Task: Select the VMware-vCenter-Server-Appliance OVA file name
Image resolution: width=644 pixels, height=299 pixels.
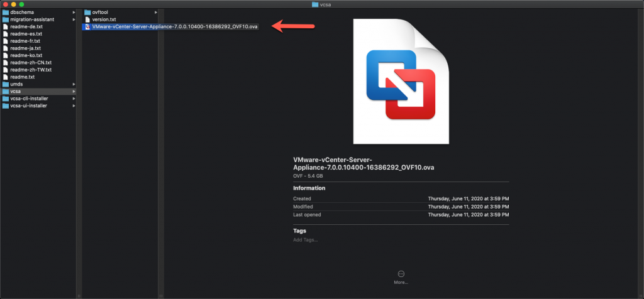Action: tap(175, 26)
